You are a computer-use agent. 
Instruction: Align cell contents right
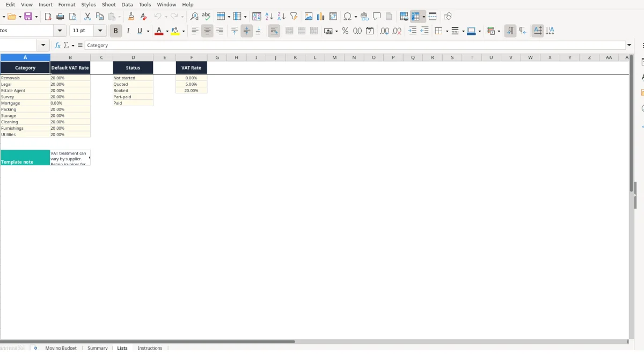click(219, 31)
